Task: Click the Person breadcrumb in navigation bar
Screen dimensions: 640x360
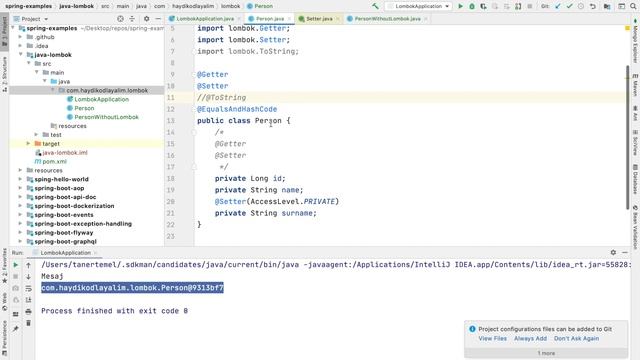Action: point(260,6)
